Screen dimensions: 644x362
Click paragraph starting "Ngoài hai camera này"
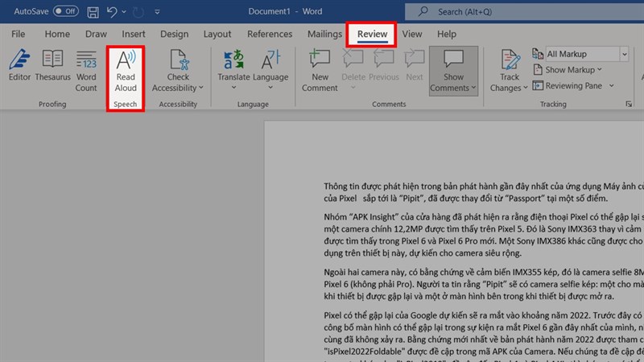[x=484, y=284]
